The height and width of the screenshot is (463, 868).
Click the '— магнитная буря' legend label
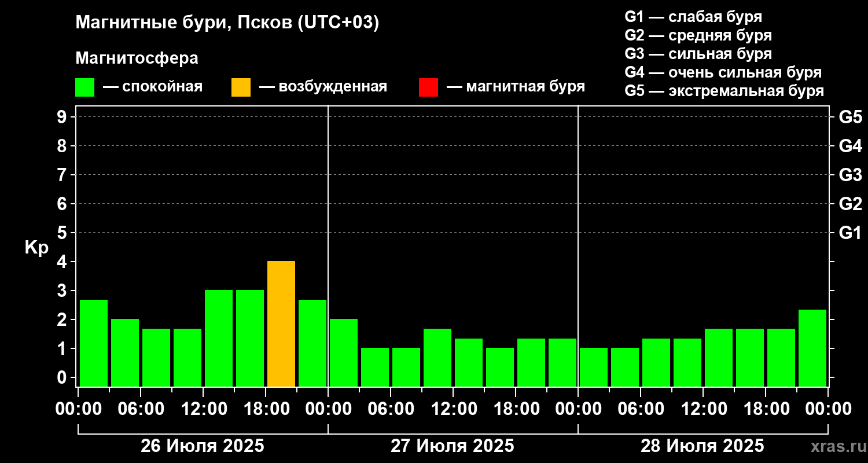click(x=516, y=87)
